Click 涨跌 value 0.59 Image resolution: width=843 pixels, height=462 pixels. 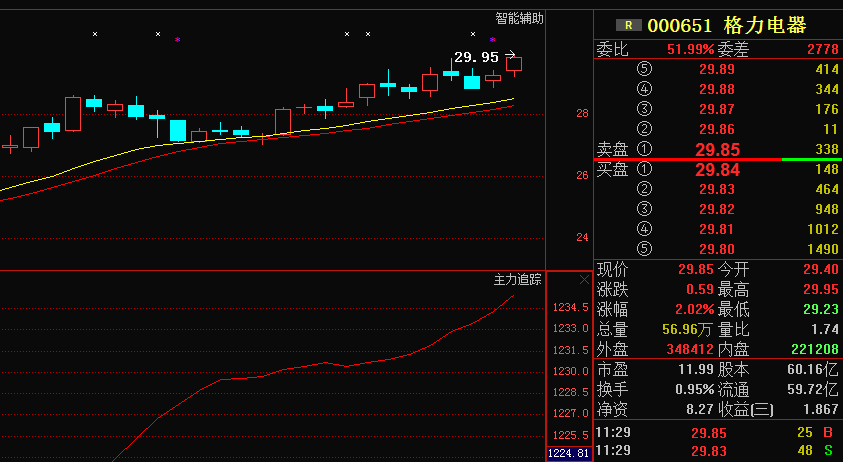click(700, 289)
